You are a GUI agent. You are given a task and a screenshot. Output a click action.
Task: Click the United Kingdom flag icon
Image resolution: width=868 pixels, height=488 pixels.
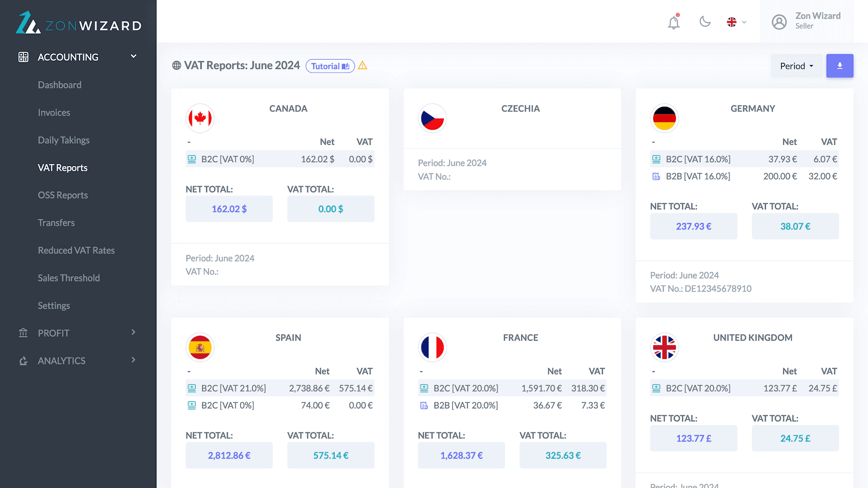click(x=665, y=348)
